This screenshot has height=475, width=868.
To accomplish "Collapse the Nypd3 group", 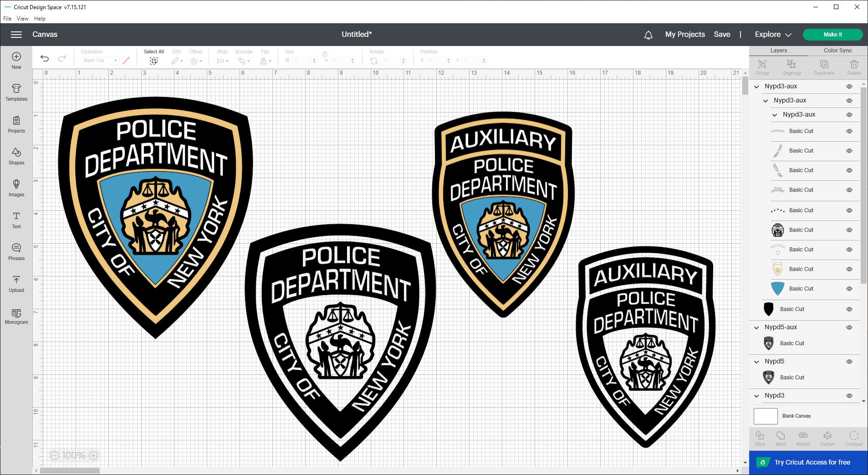I will pyautogui.click(x=756, y=396).
